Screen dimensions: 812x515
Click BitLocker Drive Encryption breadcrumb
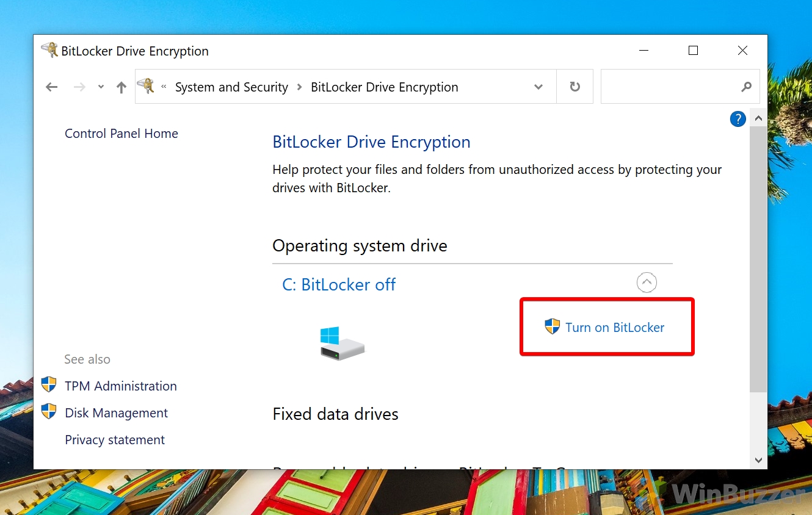pyautogui.click(x=384, y=87)
